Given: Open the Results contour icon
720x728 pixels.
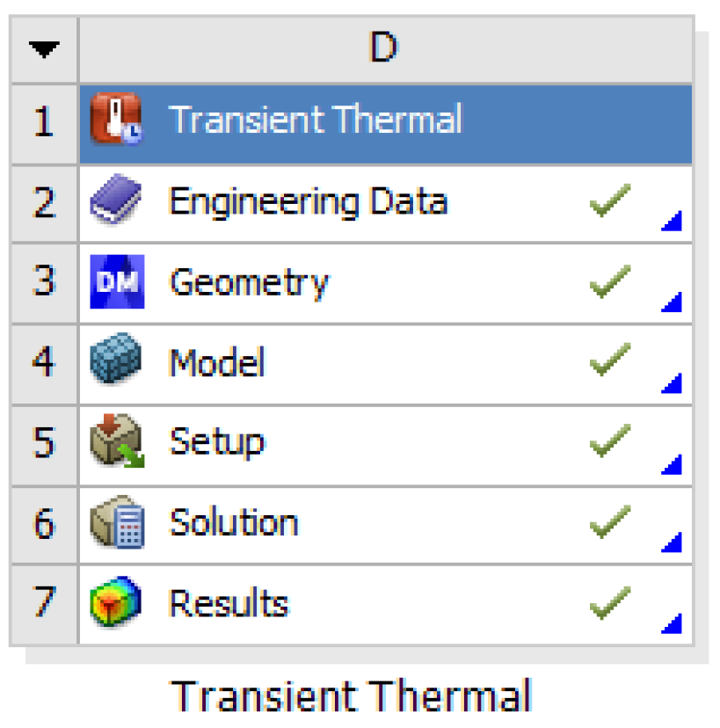Looking at the screenshot, I should point(117,603).
